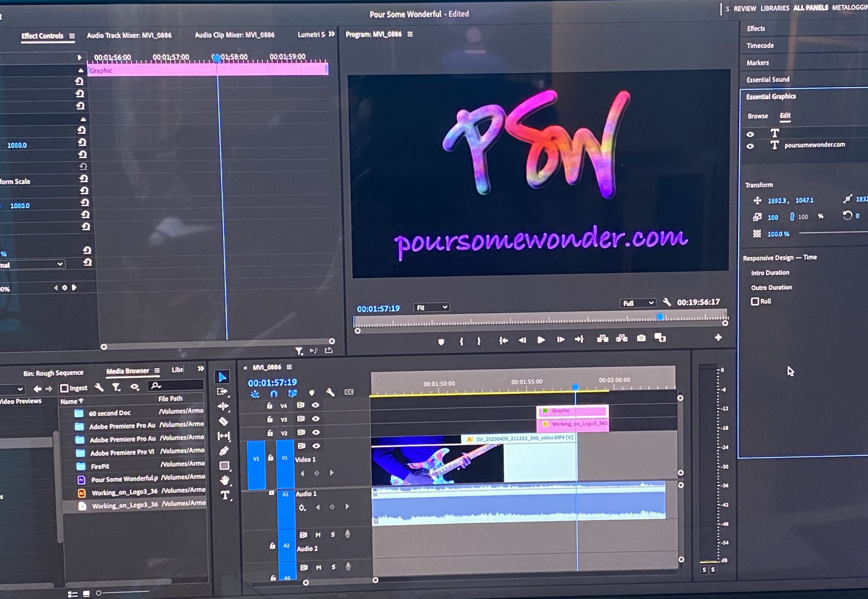Click Extract button in Program monitor
Viewport: 868px width, 599px height.
point(622,339)
